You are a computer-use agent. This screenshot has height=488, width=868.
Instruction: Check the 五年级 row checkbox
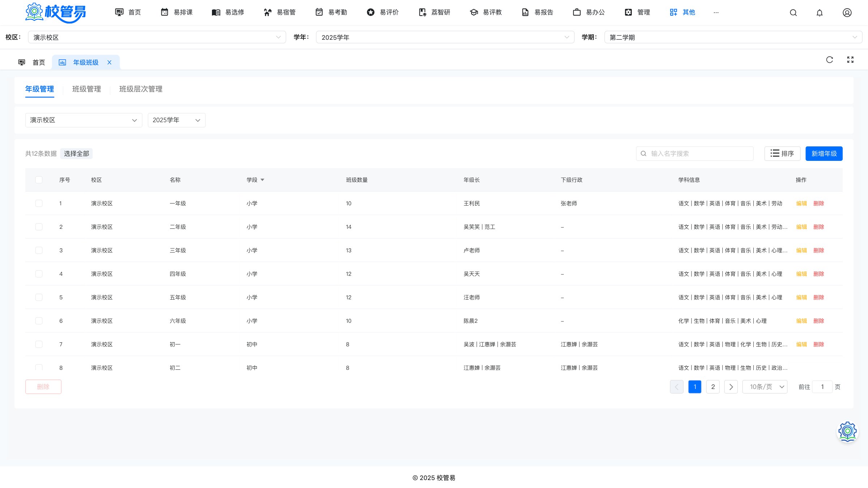point(39,297)
